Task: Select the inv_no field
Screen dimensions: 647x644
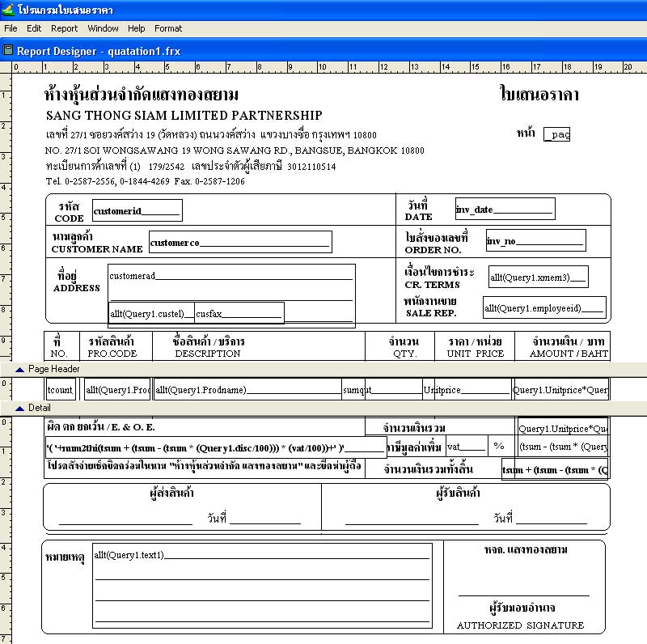Action: pos(536,240)
